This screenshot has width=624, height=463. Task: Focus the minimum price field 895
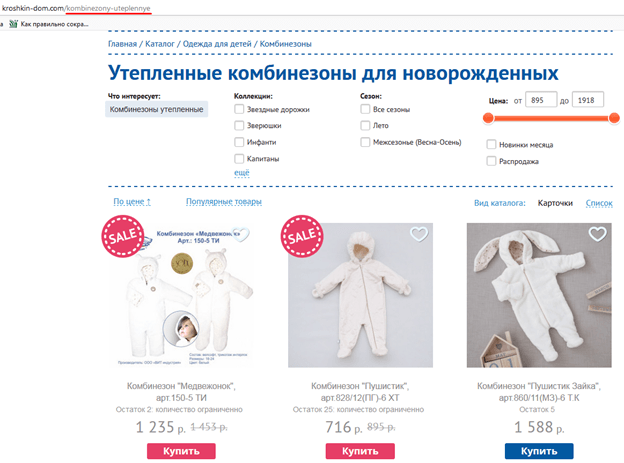coord(541,100)
